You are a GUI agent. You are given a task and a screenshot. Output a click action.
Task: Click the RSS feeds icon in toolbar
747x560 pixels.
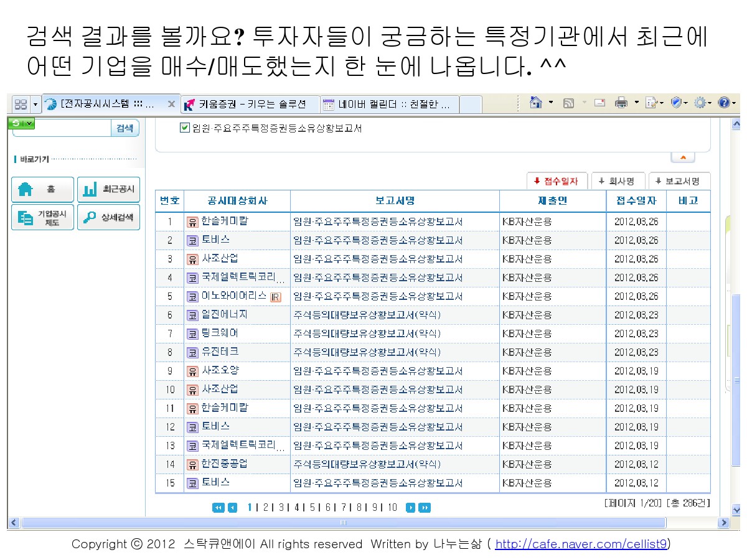coord(568,103)
